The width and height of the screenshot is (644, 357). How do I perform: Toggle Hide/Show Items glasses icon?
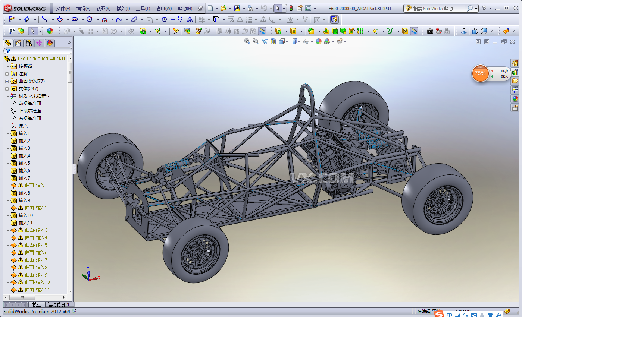pos(307,42)
